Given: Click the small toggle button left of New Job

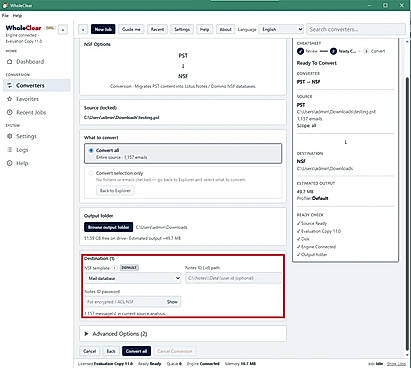Looking at the screenshot, I should coord(83,29).
